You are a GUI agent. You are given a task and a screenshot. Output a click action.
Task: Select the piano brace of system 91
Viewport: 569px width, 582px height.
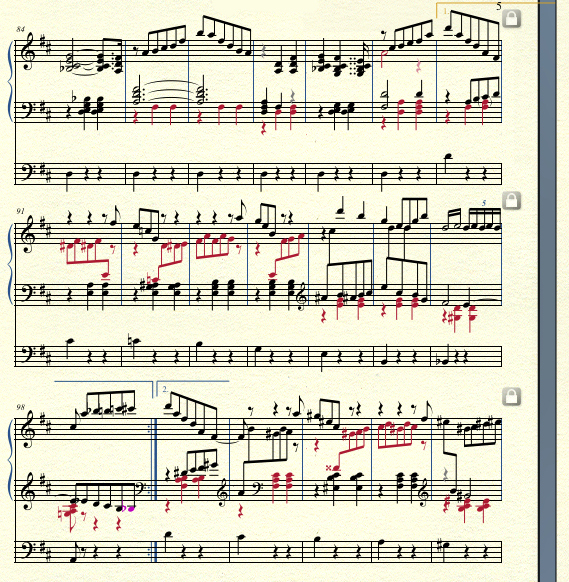click(10, 263)
